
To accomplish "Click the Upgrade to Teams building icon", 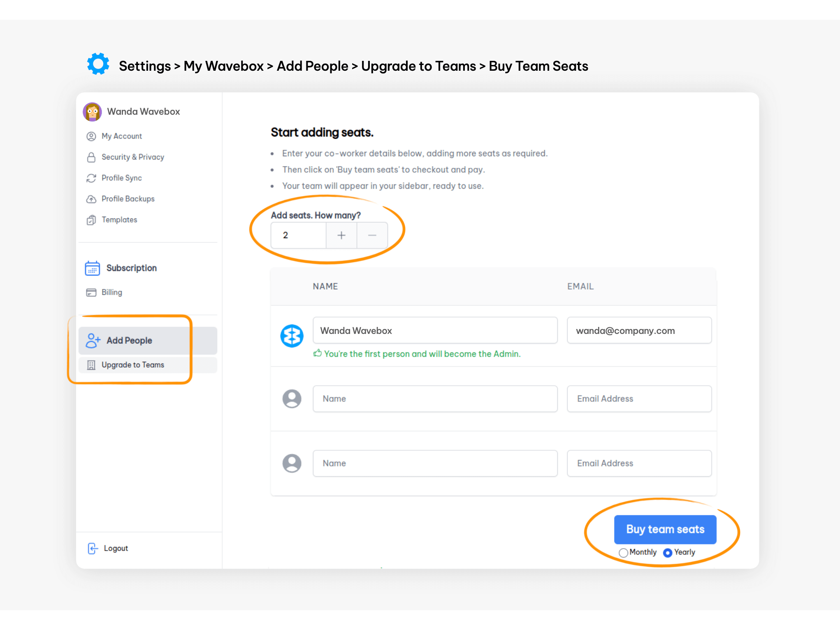I will [x=91, y=365].
